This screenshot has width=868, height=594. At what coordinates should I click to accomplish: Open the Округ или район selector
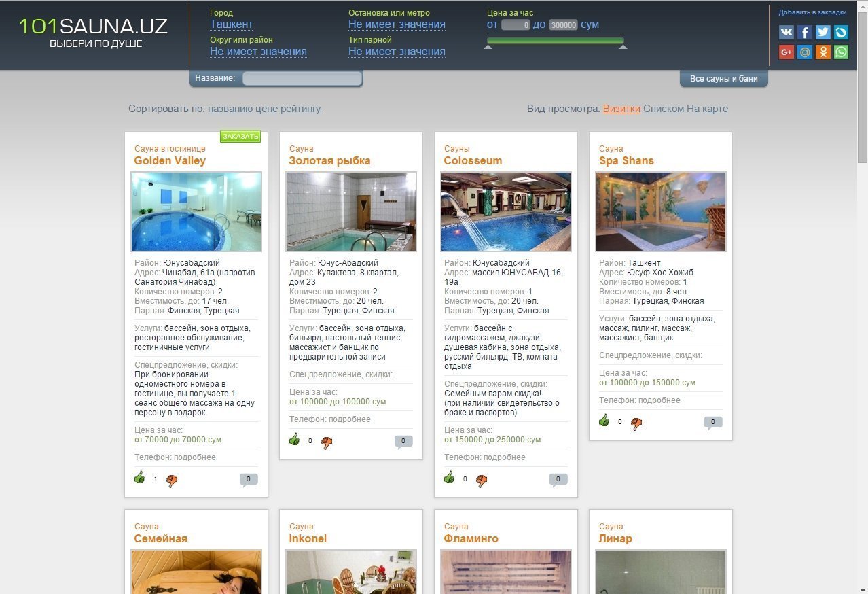(x=258, y=52)
